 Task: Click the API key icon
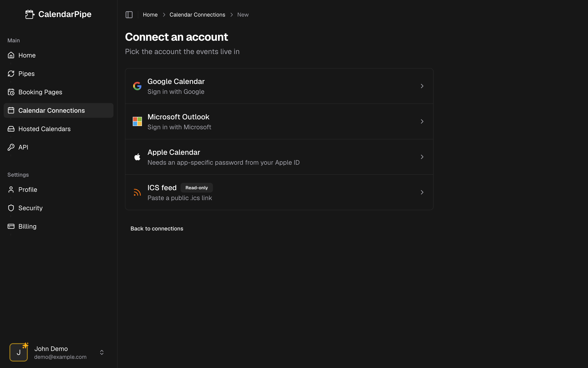pyautogui.click(x=11, y=147)
